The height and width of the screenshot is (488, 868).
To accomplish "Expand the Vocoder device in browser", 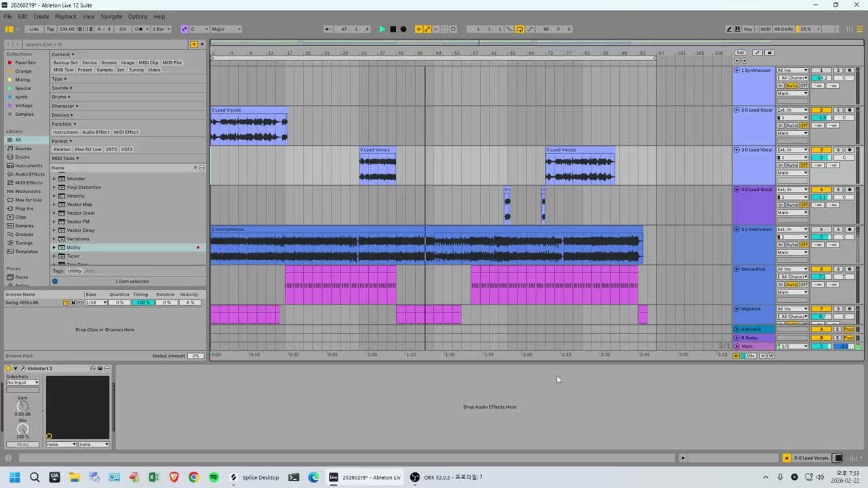I will pos(54,179).
